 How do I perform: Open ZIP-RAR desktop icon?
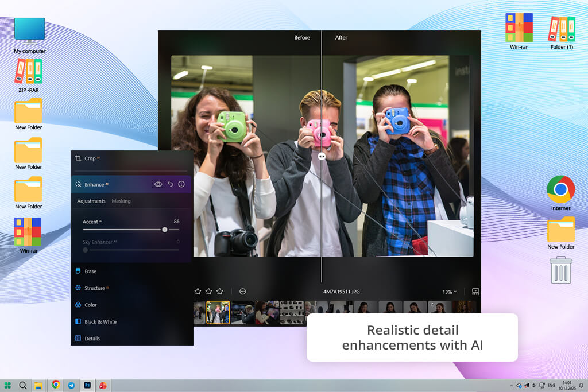click(x=29, y=75)
